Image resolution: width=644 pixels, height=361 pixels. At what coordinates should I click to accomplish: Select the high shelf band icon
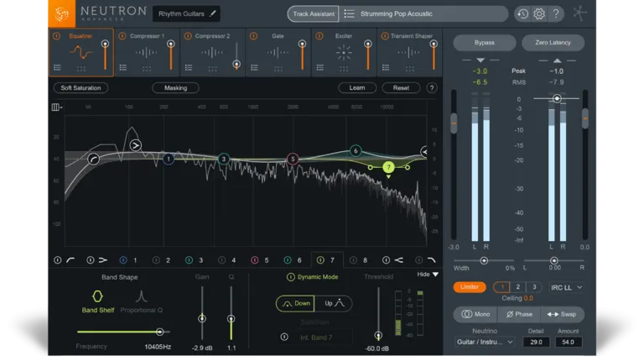[399, 260]
